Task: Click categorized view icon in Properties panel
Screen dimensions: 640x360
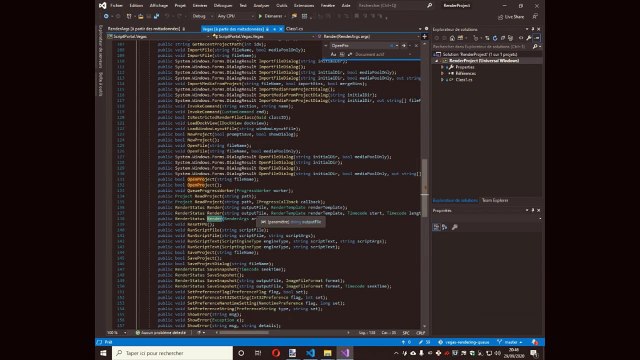Action: (x=436, y=227)
